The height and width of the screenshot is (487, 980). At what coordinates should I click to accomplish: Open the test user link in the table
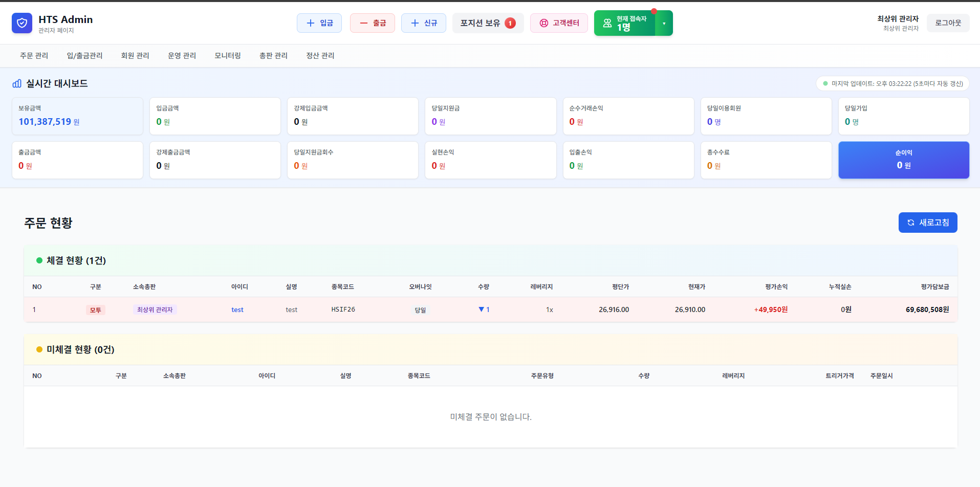click(x=237, y=309)
